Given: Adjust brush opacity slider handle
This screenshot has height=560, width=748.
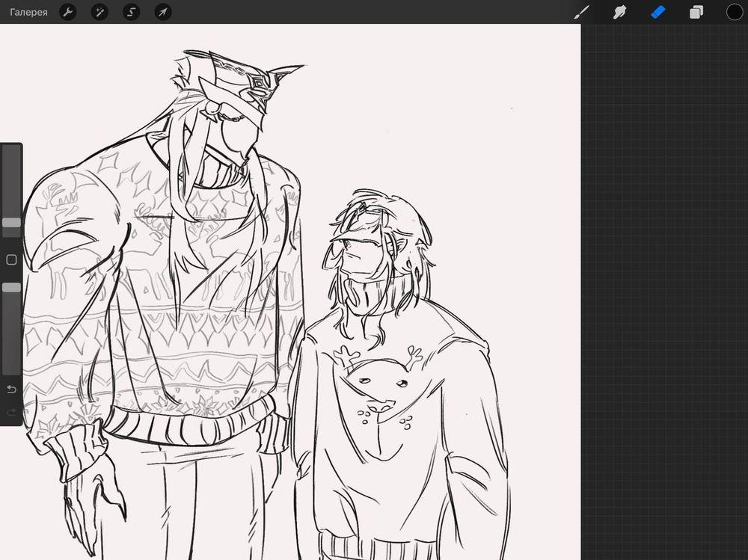Looking at the screenshot, I should (x=11, y=287).
